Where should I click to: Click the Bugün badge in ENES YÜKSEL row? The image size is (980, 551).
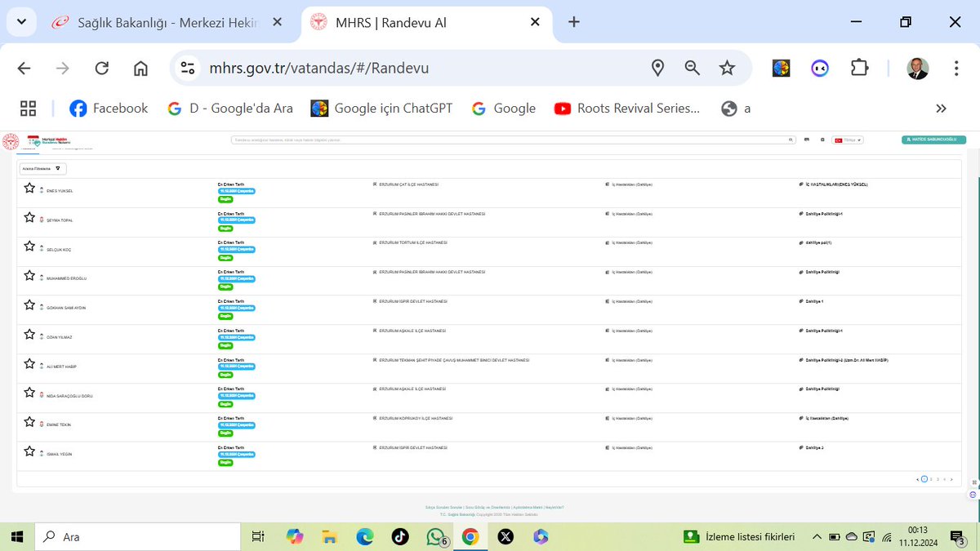coord(225,198)
